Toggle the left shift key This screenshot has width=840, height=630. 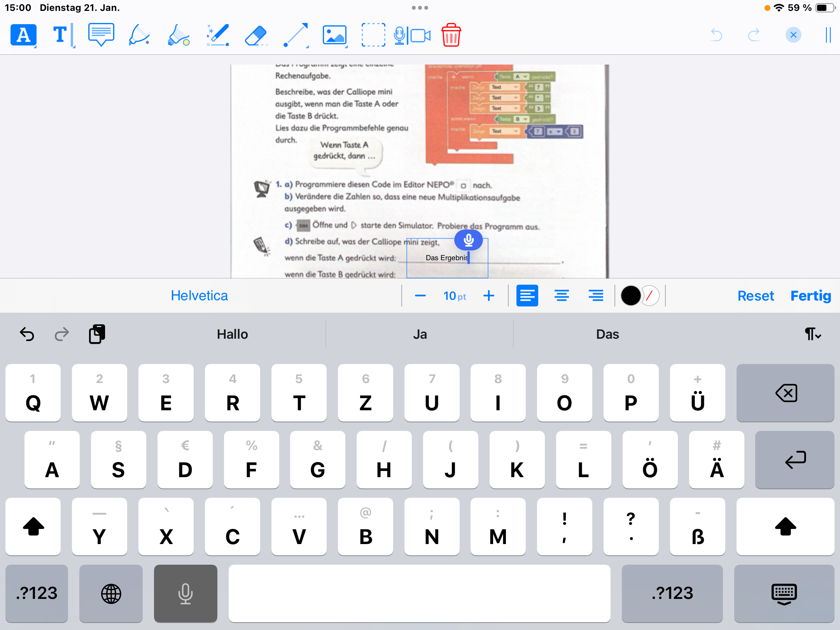click(33, 527)
